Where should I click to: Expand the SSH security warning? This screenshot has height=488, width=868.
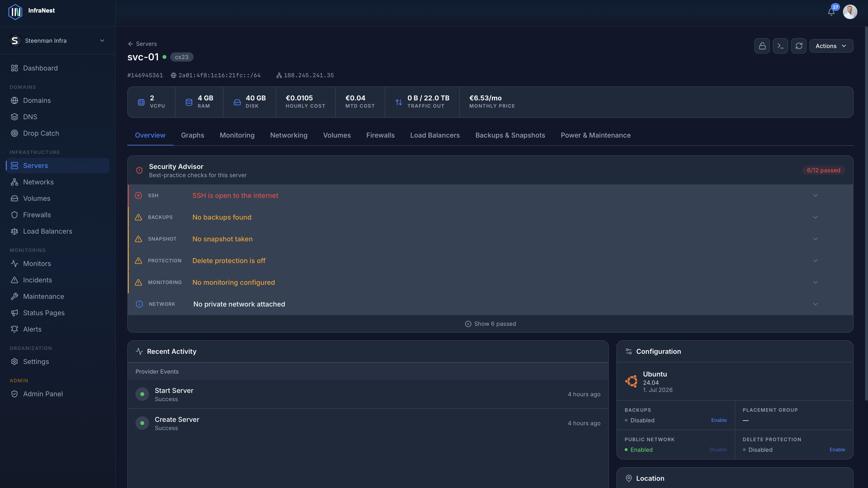click(x=491, y=195)
